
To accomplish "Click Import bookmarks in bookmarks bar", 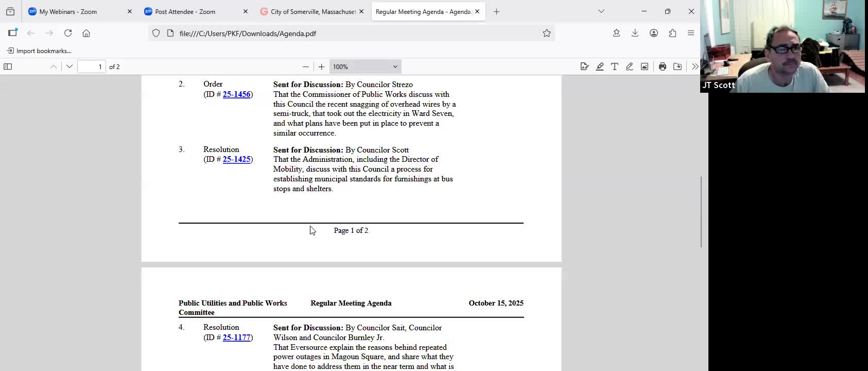I will (39, 51).
